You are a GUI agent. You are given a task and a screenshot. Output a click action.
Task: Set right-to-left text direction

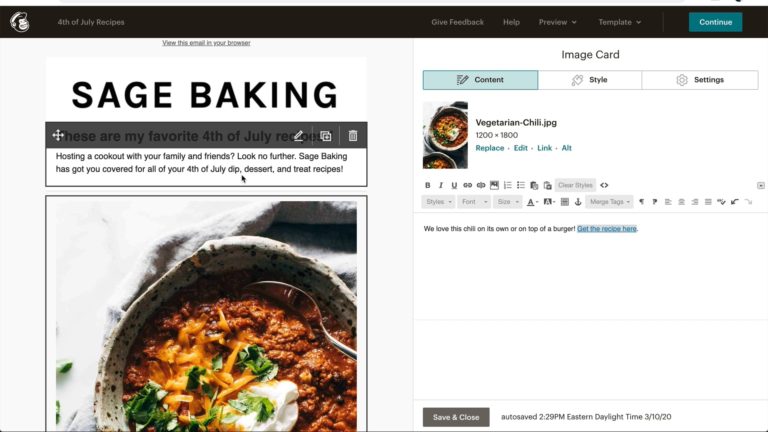pyautogui.click(x=655, y=202)
